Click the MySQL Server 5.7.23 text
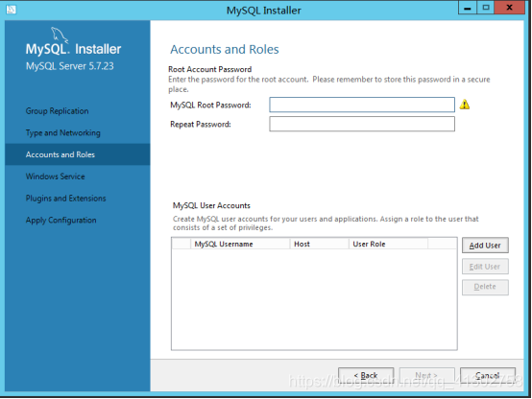Screen dimensions: 532x399 pos(70,66)
